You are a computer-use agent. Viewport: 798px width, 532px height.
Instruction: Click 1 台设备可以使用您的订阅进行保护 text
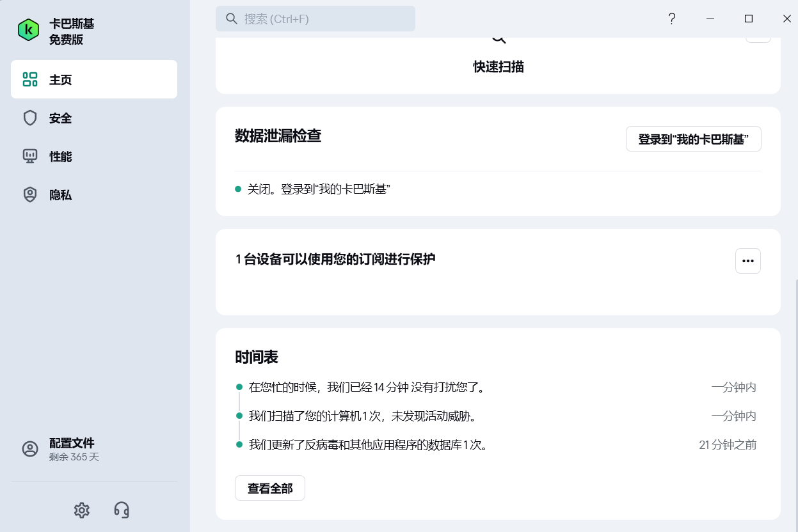(335, 259)
